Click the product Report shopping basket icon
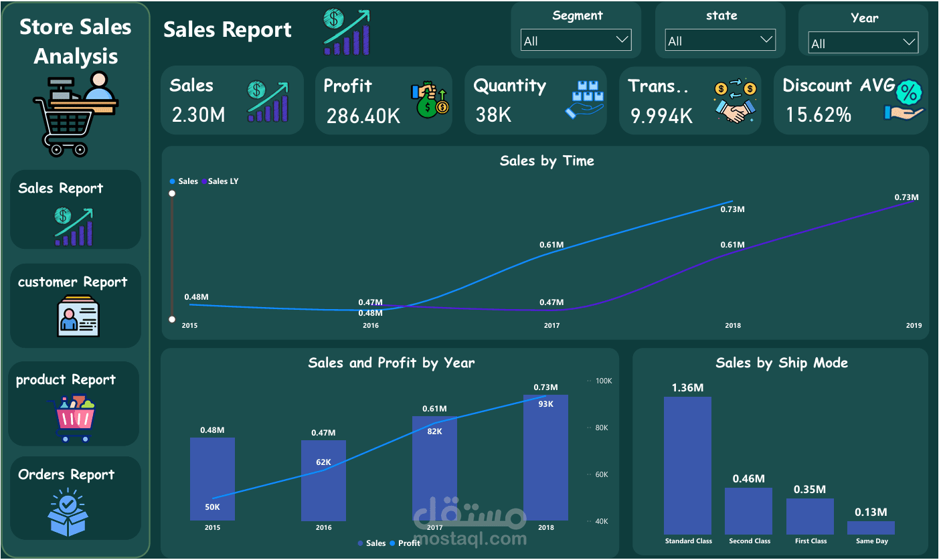The width and height of the screenshot is (941, 560). click(72, 419)
